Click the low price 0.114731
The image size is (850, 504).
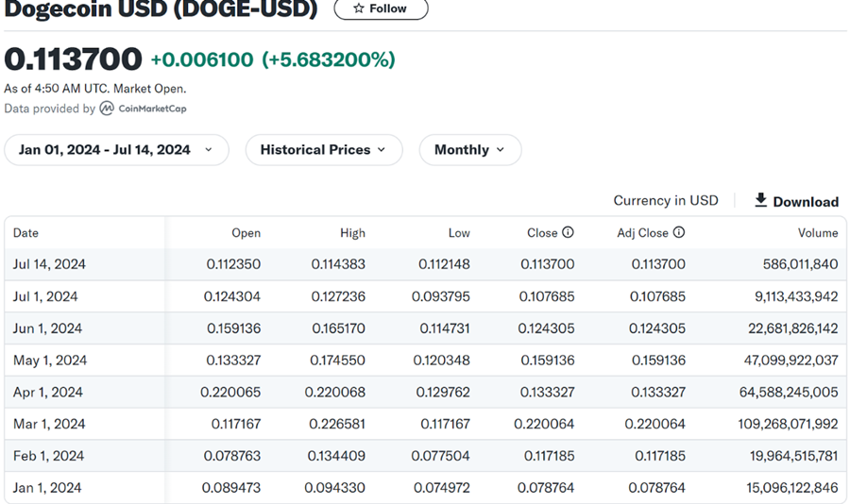445,328
